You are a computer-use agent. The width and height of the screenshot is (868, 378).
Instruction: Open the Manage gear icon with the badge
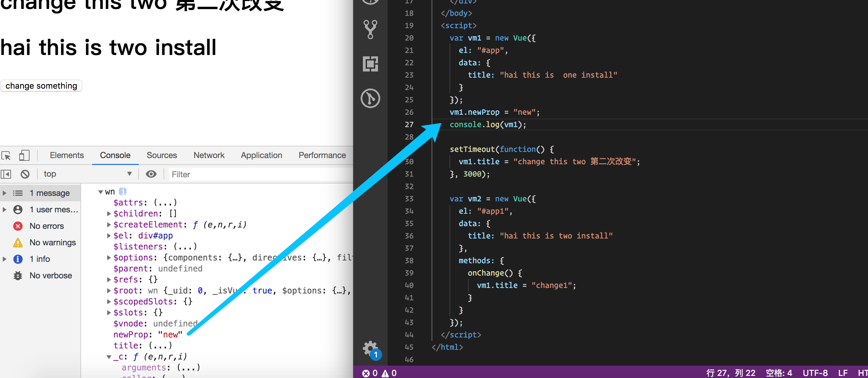(x=371, y=349)
